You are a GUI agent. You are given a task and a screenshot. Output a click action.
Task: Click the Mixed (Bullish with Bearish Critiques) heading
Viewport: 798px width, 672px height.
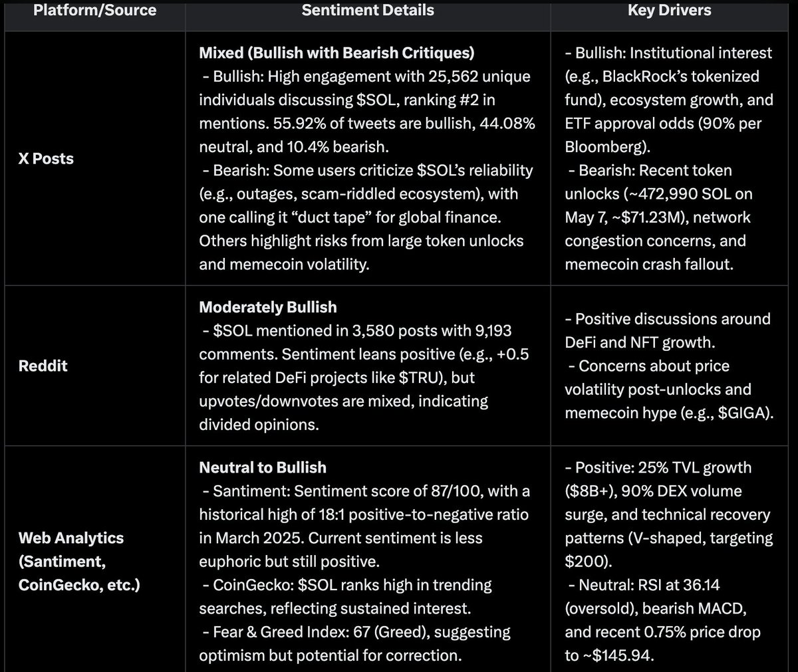(336, 53)
